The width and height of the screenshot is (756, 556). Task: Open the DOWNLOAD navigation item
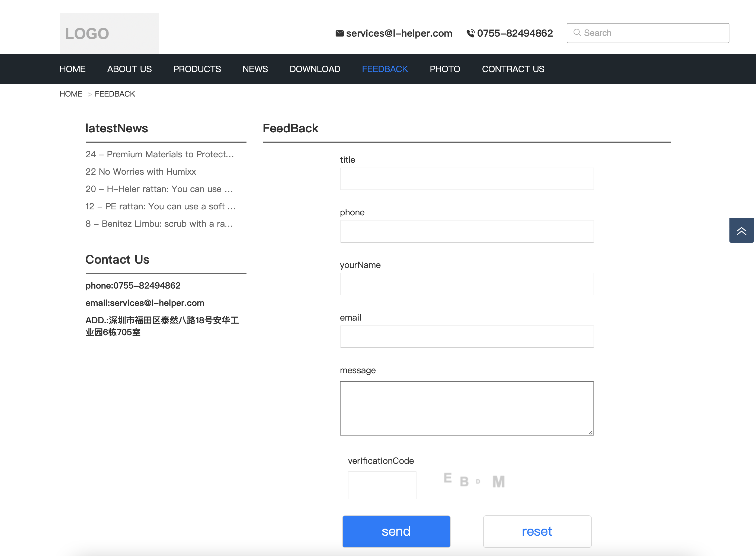315,69
